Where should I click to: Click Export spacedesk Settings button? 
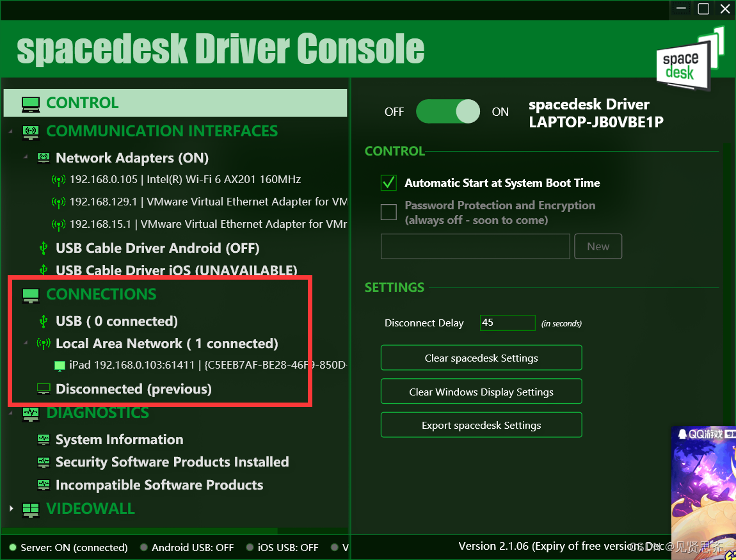[x=481, y=426]
